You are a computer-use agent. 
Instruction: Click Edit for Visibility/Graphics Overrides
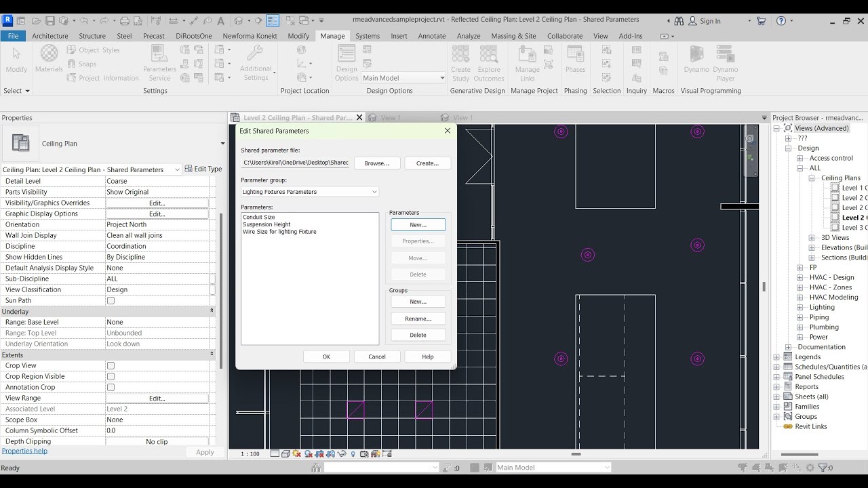click(x=157, y=203)
